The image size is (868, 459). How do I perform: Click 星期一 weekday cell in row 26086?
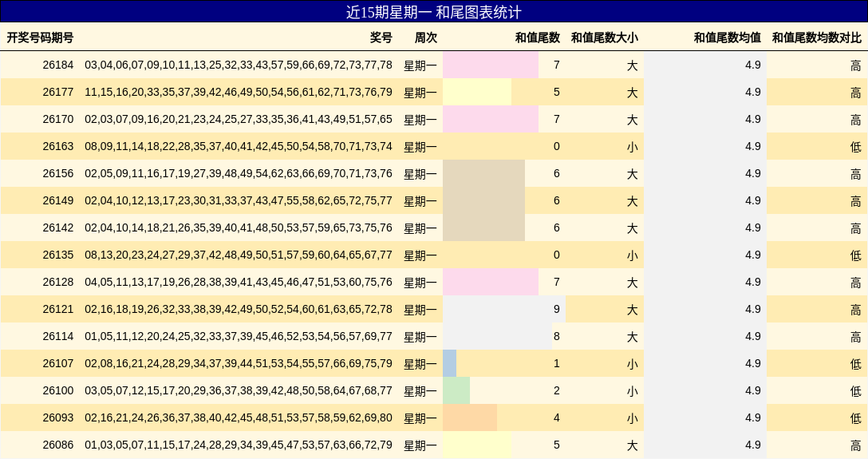420,445
